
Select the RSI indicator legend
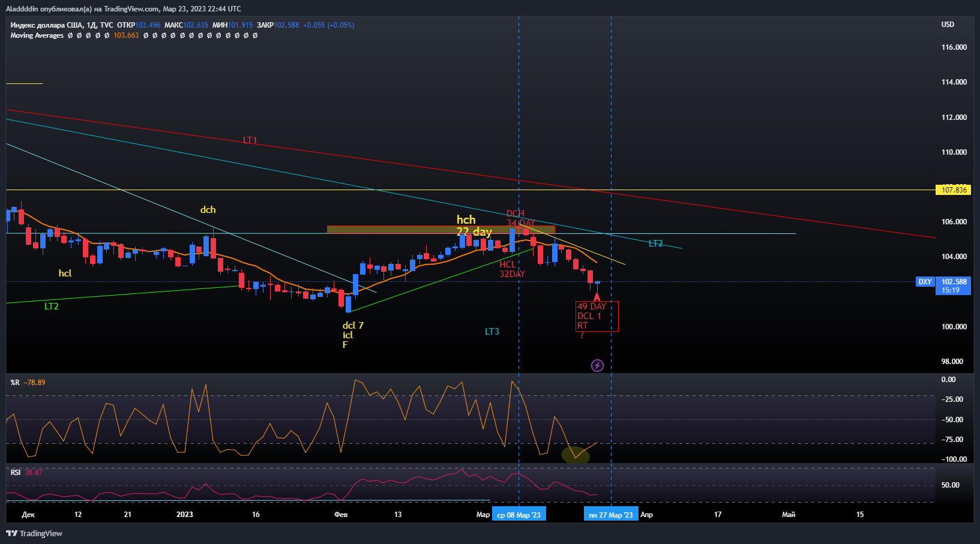[16, 473]
